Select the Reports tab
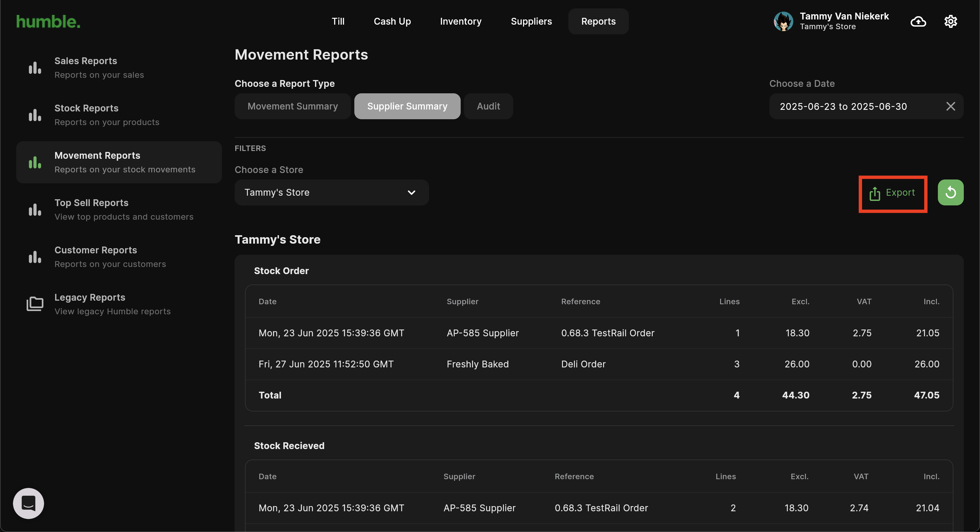The image size is (980, 532). click(599, 21)
